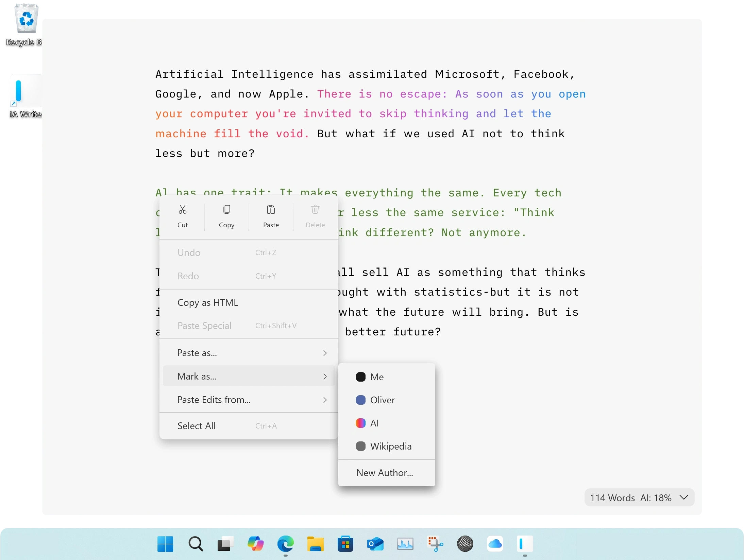Click the text 'Artificial Intelligence has assimilated'

pyautogui.click(x=291, y=74)
